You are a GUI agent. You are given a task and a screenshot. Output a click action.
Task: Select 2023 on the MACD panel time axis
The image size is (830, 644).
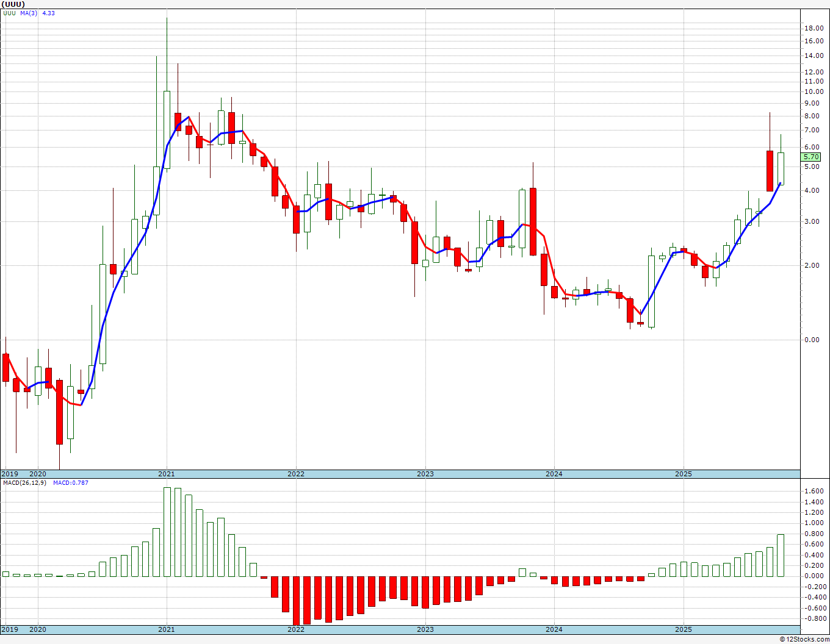(x=425, y=629)
